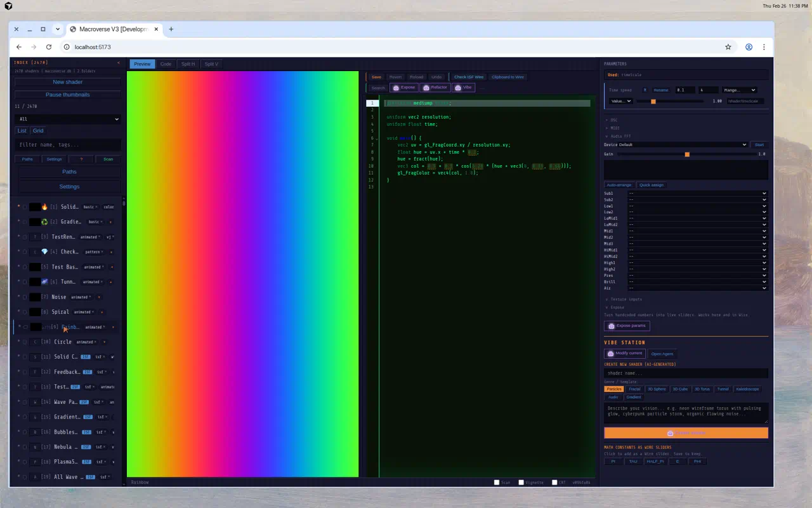812x508 pixels.
Task: Click the filter name, tags input field
Action: [x=68, y=145]
